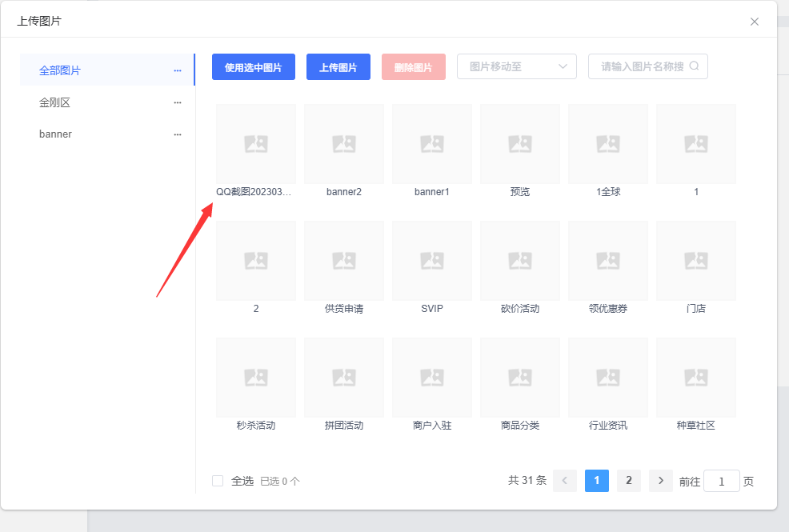Image resolution: width=789 pixels, height=532 pixels.
Task: Expand the 图片移动至 dropdown
Action: pyautogui.click(x=517, y=66)
